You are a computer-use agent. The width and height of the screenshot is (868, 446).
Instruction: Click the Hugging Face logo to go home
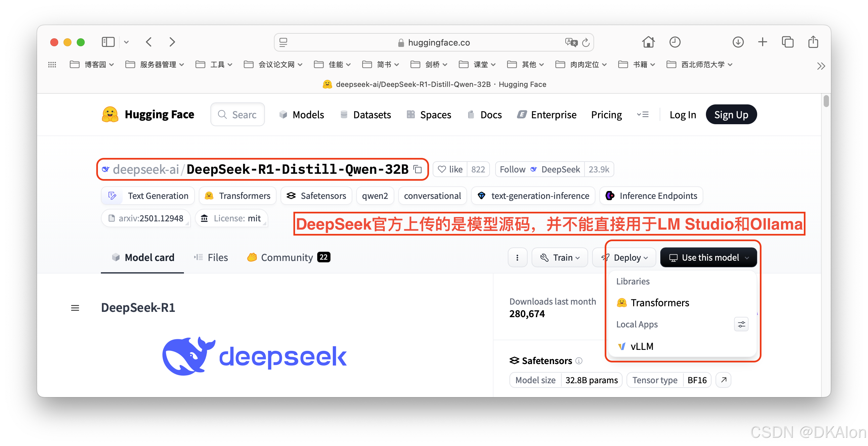click(x=110, y=114)
